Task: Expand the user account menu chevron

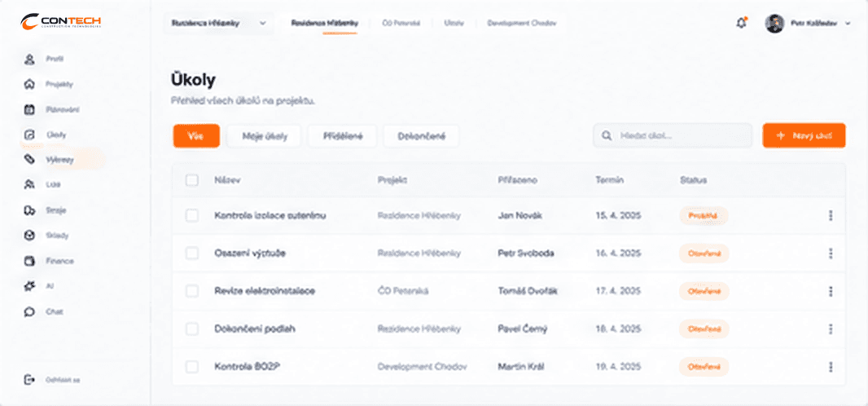Action: click(x=848, y=24)
